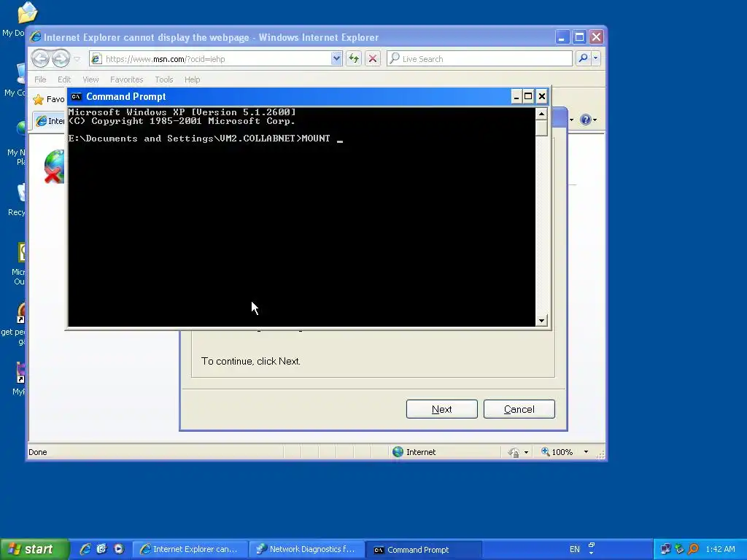
Task: Open language bar options arrow
Action: click(x=591, y=553)
